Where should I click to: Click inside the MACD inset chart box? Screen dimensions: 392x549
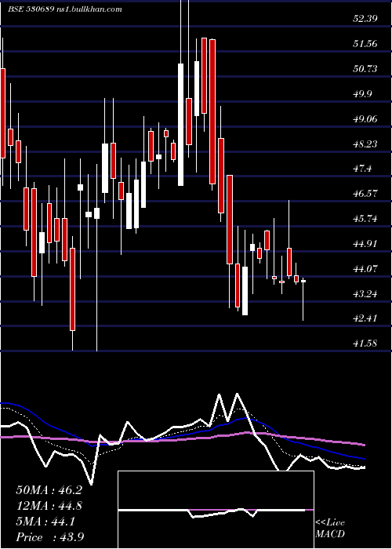(x=216, y=510)
